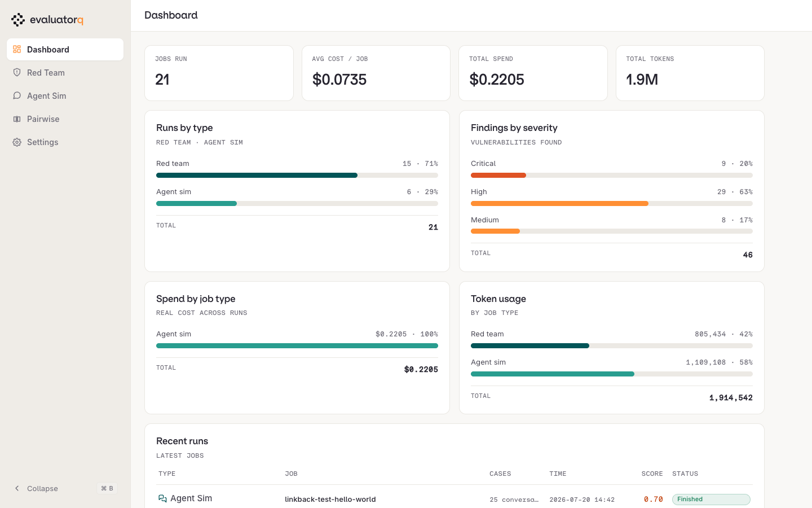Click the 2026-07-20 14:42 time cell
Viewport: 812px width, 508px height.
tap(582, 500)
